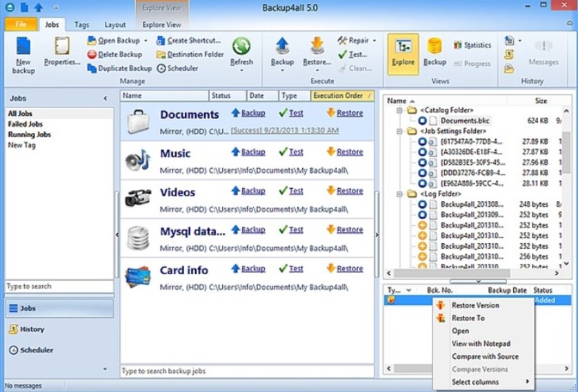
Task: Switch to the Tags ribbon tab
Action: [x=81, y=25]
